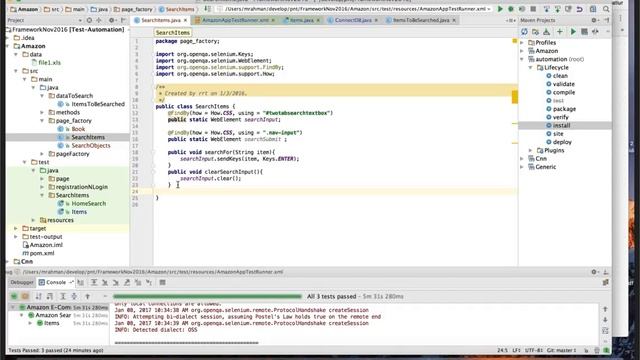Screen dimensions: 640x360
Task: Click Step Out in the debugger toolbar
Action: coord(127,282)
